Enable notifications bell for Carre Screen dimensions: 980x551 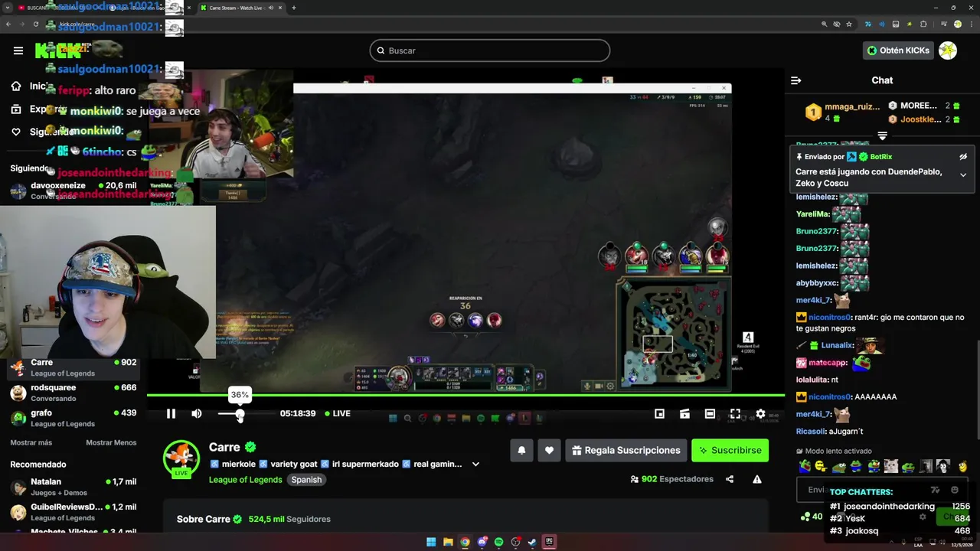[x=521, y=451]
